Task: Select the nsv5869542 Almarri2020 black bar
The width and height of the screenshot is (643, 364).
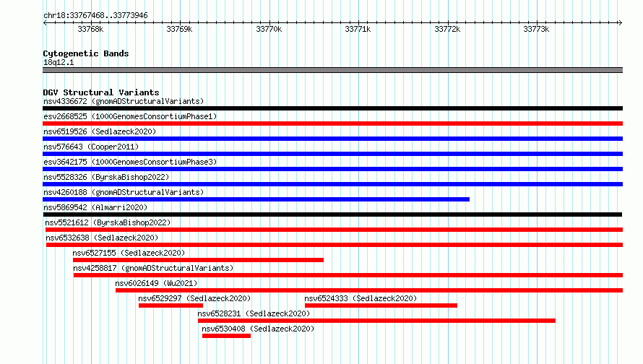Action: tap(332, 214)
